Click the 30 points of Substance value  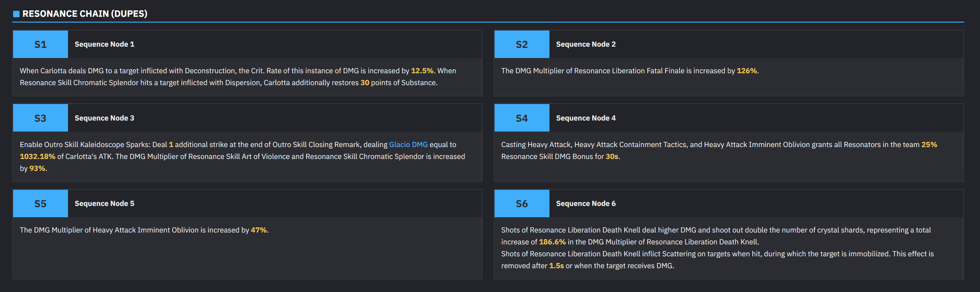365,83
